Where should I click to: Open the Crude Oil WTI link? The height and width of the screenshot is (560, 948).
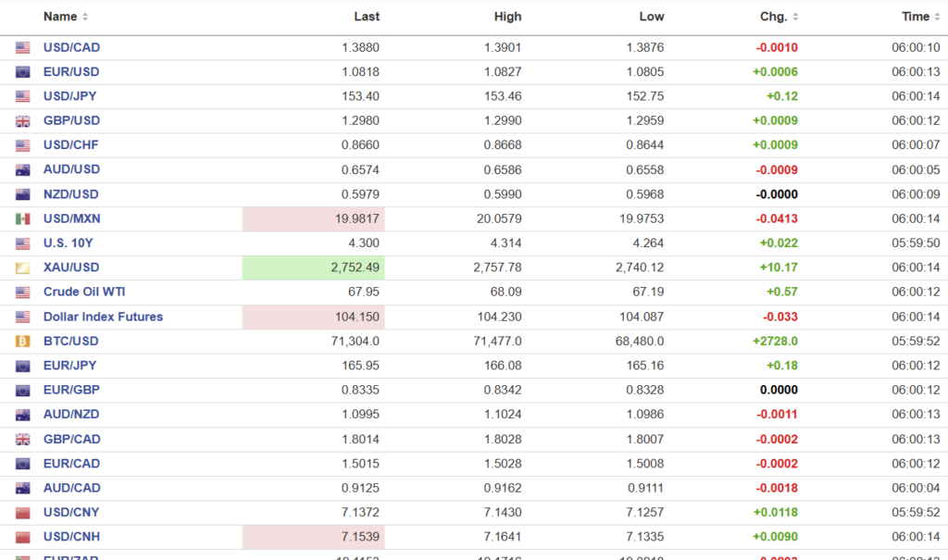[83, 292]
